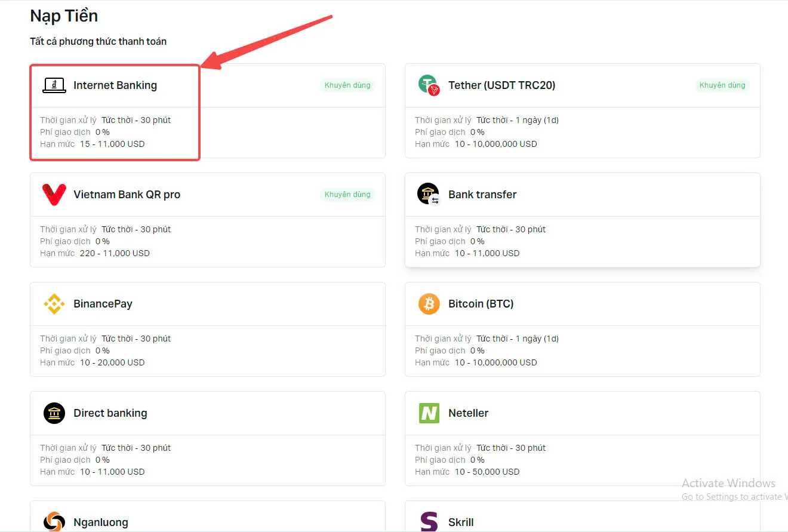Click Bitcoin processing time 'Tức thời - 1 ngày (1d)'

pyautogui.click(x=518, y=339)
